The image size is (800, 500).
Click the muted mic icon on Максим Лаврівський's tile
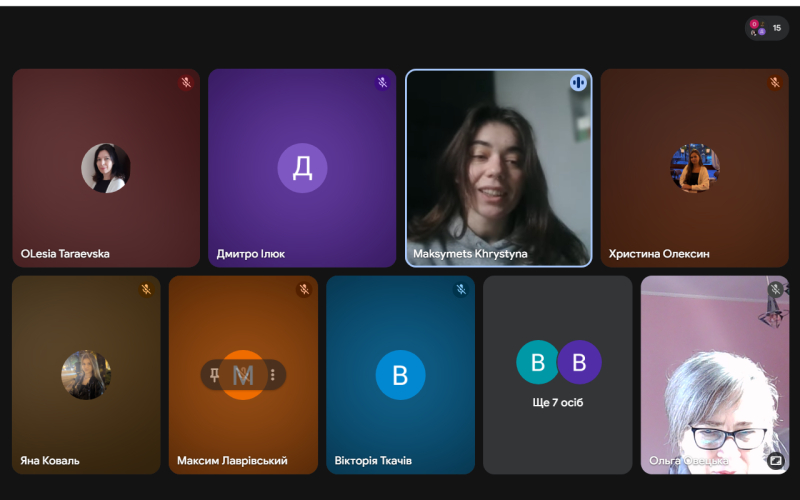(x=304, y=290)
